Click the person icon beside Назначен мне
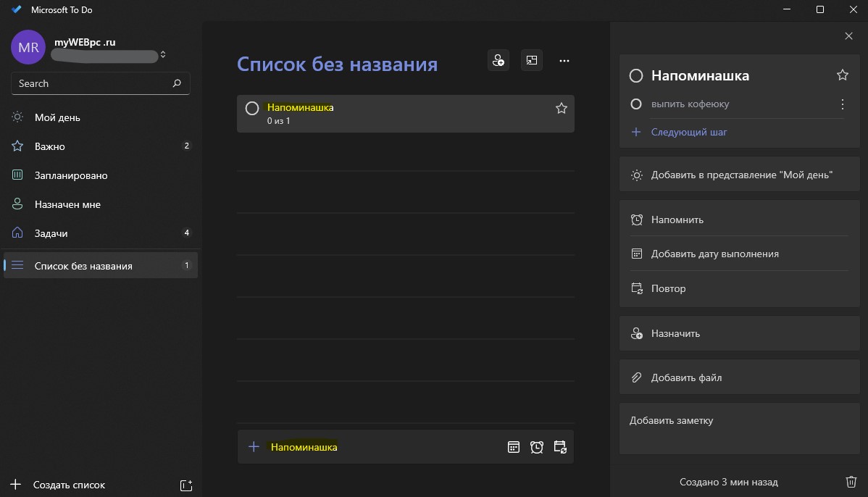The image size is (868, 497). (17, 204)
